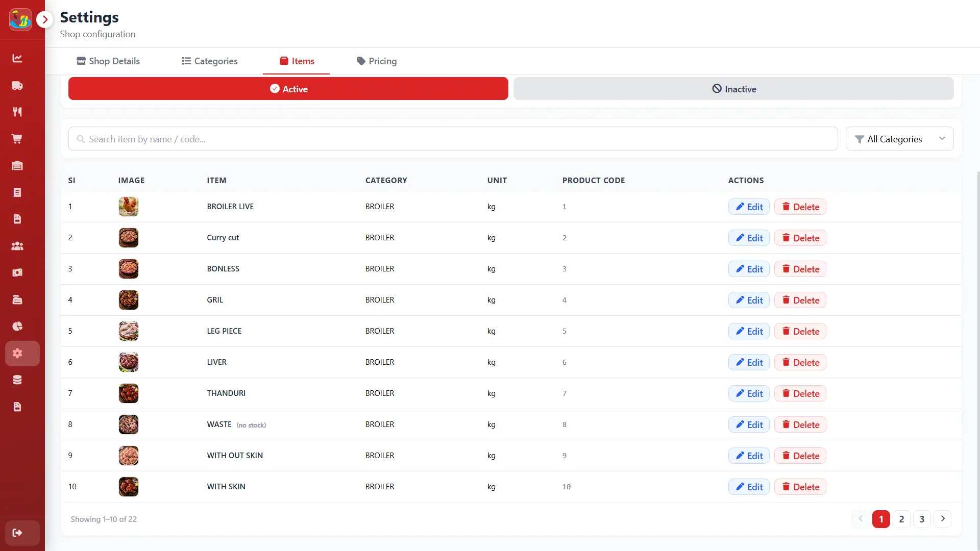Image resolution: width=980 pixels, height=551 pixels.
Task: Edit the LIVER item
Action: [x=749, y=362]
